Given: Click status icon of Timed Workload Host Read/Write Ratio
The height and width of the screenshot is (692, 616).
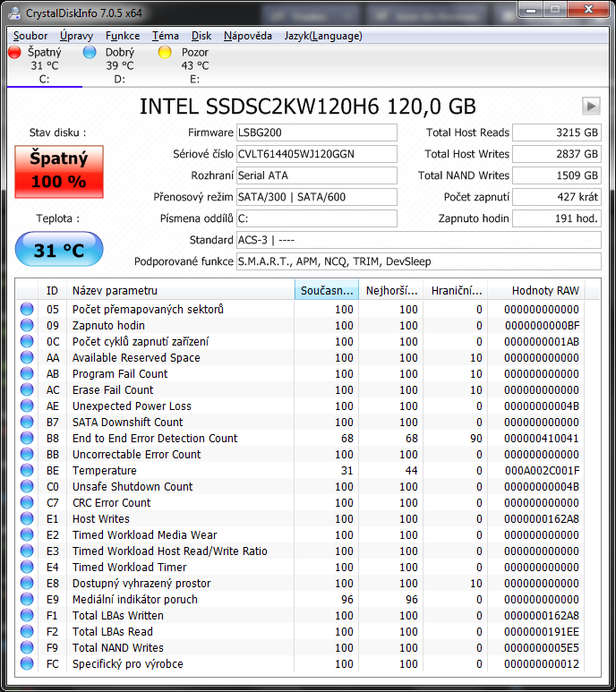Looking at the screenshot, I should coord(27,551).
